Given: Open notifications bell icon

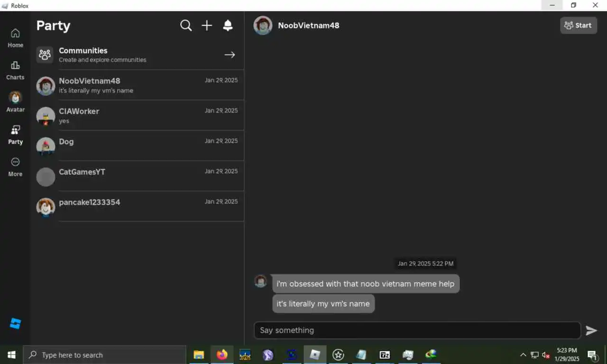Looking at the screenshot, I should click(228, 26).
